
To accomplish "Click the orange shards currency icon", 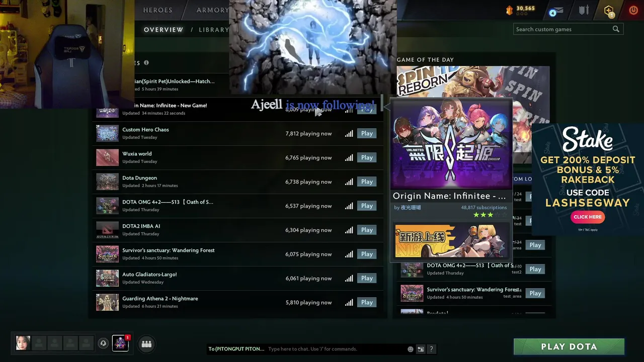I will (509, 10).
